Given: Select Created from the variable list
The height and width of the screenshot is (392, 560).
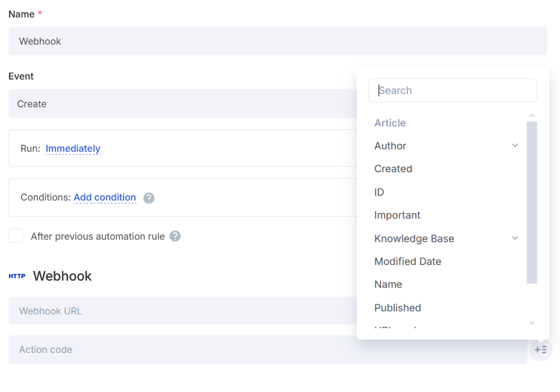Looking at the screenshot, I should [393, 169].
